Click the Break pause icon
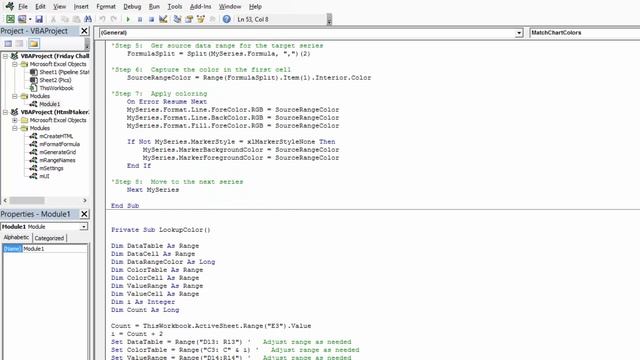Image resolution: width=640 pixels, height=360 pixels. 140,19
